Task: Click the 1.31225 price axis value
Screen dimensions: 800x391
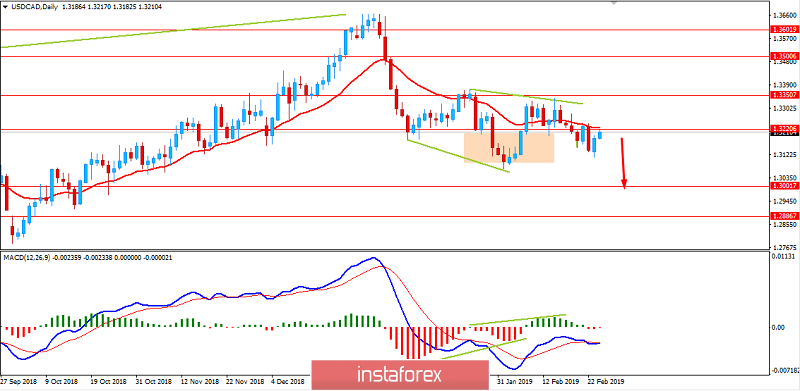Action: click(785, 155)
